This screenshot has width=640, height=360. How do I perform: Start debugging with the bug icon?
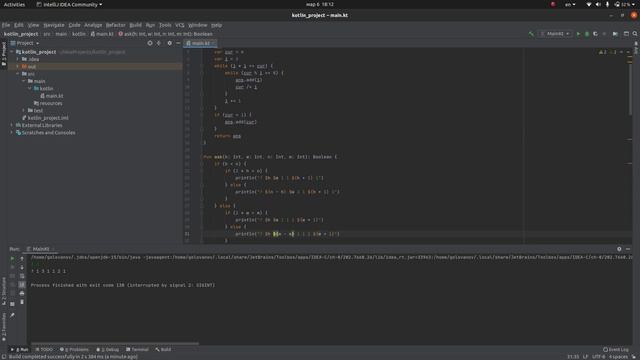pyautogui.click(x=587, y=34)
